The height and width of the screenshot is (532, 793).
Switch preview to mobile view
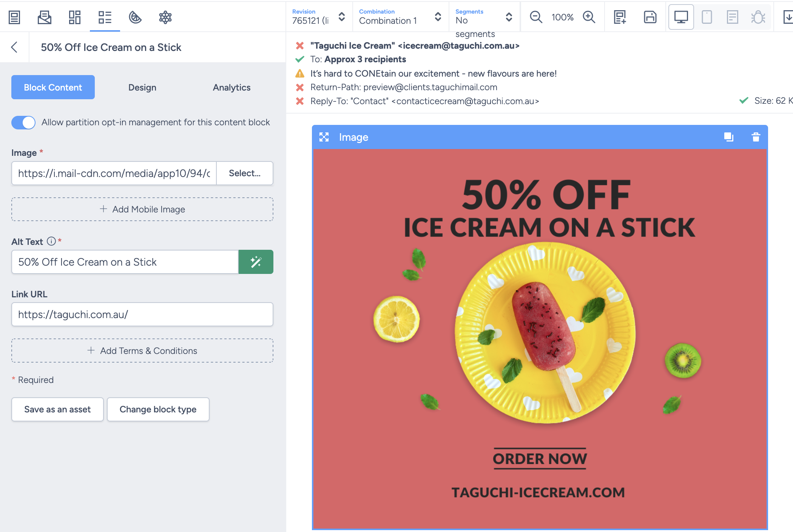(707, 17)
